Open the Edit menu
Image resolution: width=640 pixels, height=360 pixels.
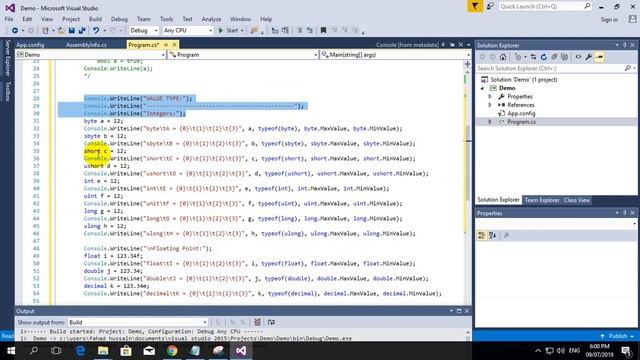27,19
